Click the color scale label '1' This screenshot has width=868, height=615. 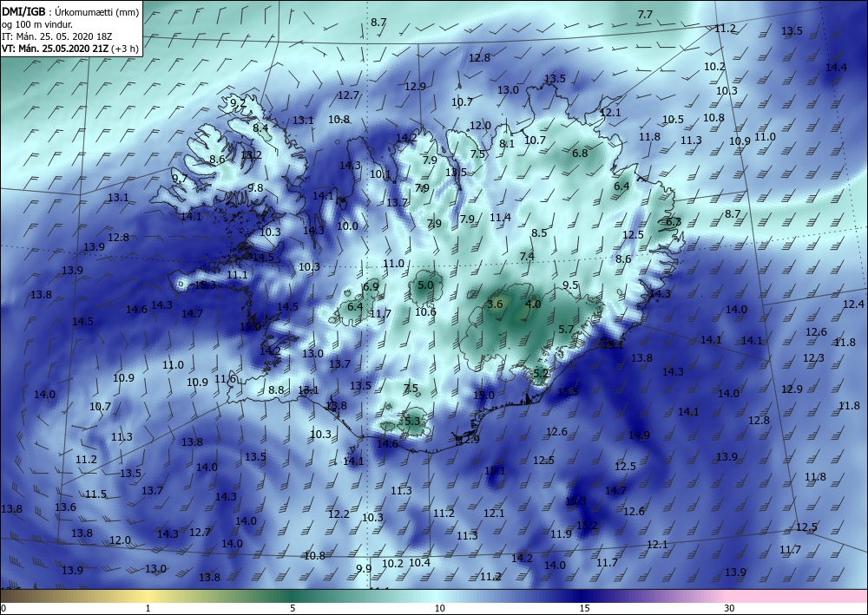click(x=148, y=608)
